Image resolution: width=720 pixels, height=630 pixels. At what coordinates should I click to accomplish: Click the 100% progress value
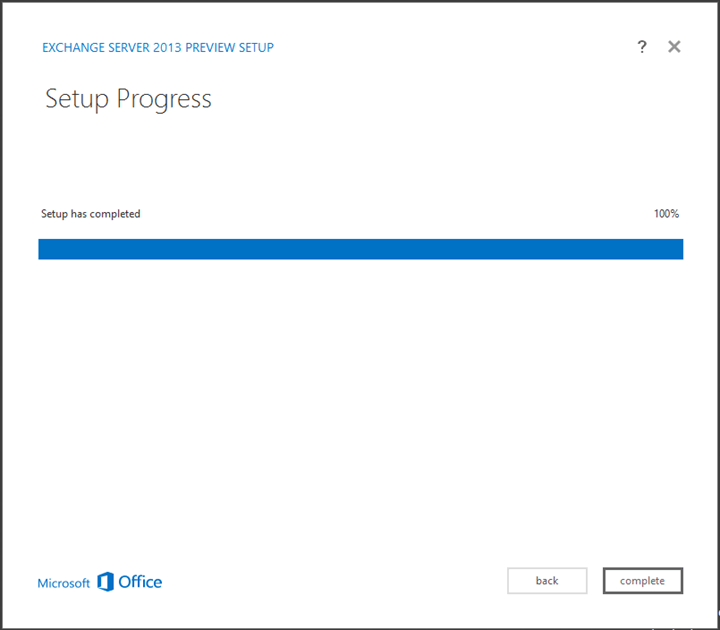click(x=666, y=214)
